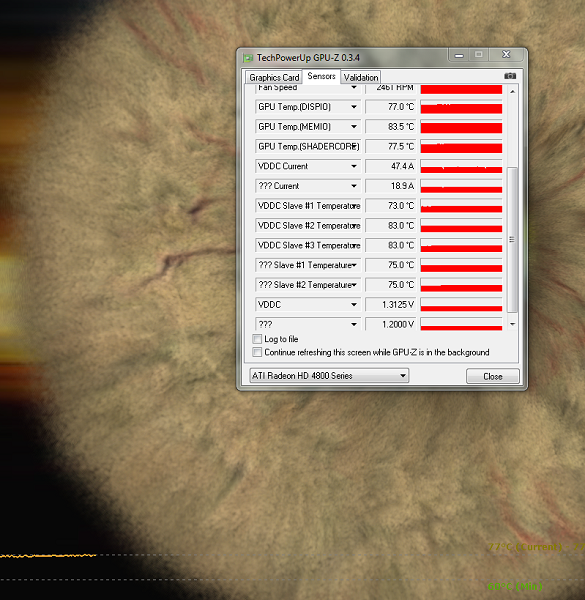
Task: Click the VDDC Current red graph
Action: point(461,166)
